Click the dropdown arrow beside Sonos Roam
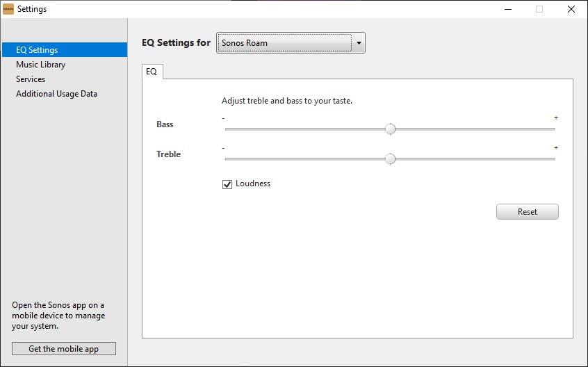The width and height of the screenshot is (588, 367). click(x=359, y=42)
